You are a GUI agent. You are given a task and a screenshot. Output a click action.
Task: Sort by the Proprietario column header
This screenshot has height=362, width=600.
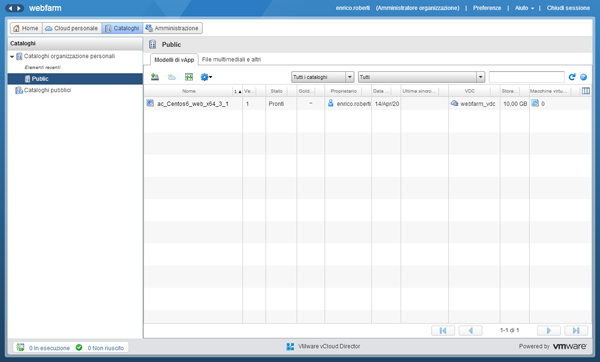click(344, 91)
